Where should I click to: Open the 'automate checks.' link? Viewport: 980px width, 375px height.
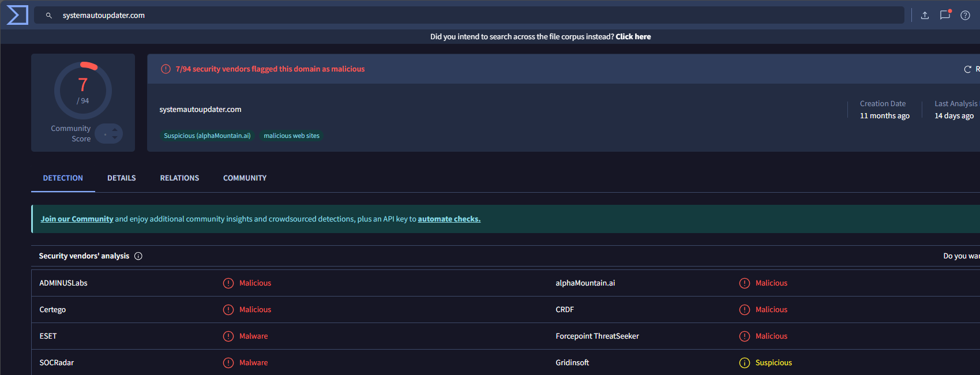coord(449,219)
